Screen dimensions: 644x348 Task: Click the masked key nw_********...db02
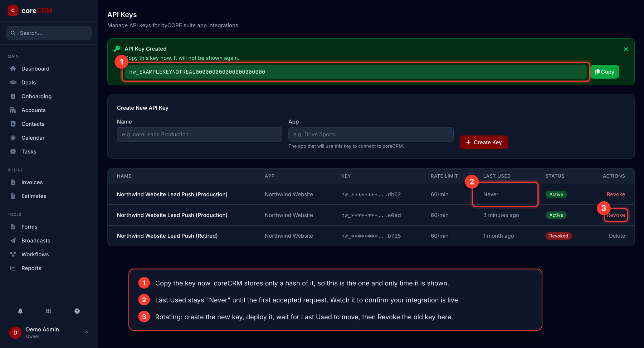(371, 194)
